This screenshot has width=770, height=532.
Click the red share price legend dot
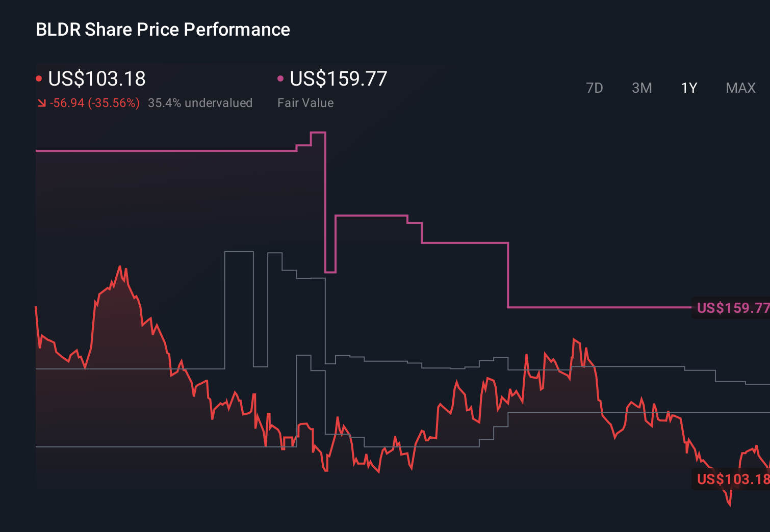(x=39, y=78)
